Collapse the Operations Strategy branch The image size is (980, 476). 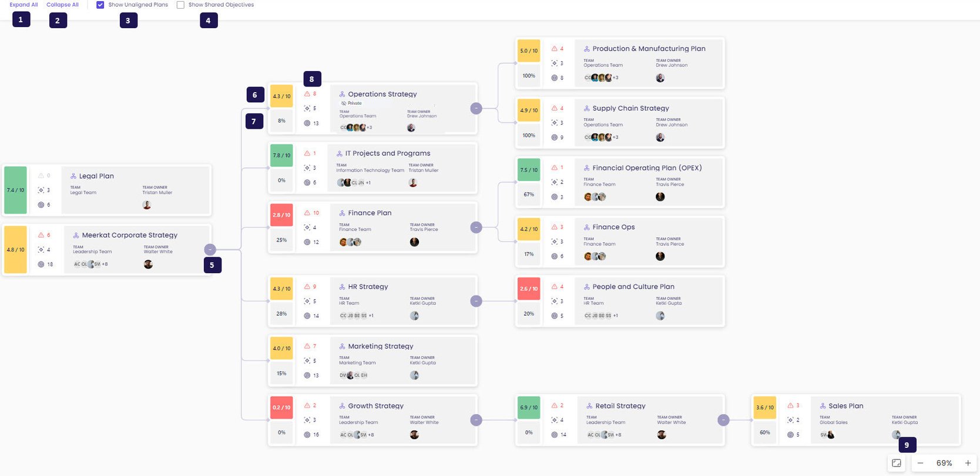coord(476,109)
